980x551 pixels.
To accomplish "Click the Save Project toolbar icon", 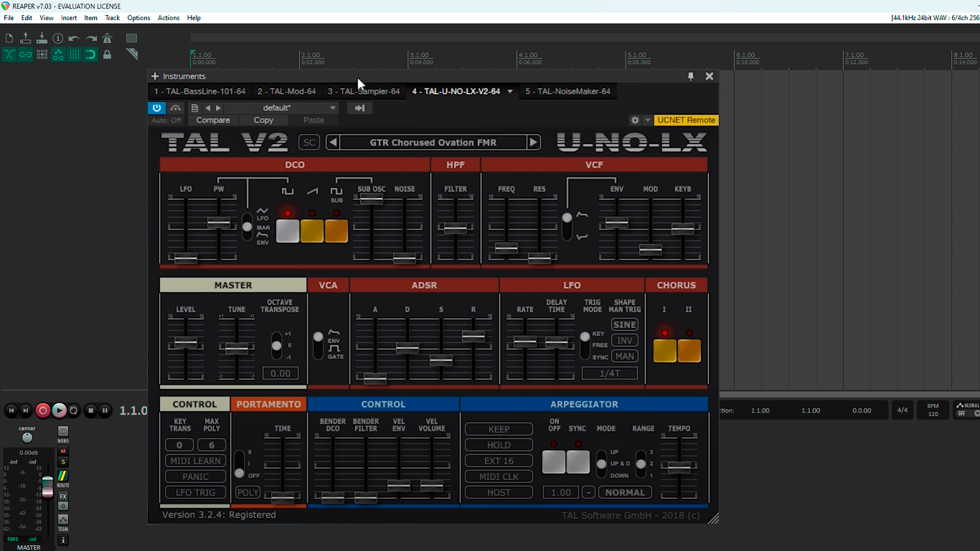I will click(x=42, y=38).
